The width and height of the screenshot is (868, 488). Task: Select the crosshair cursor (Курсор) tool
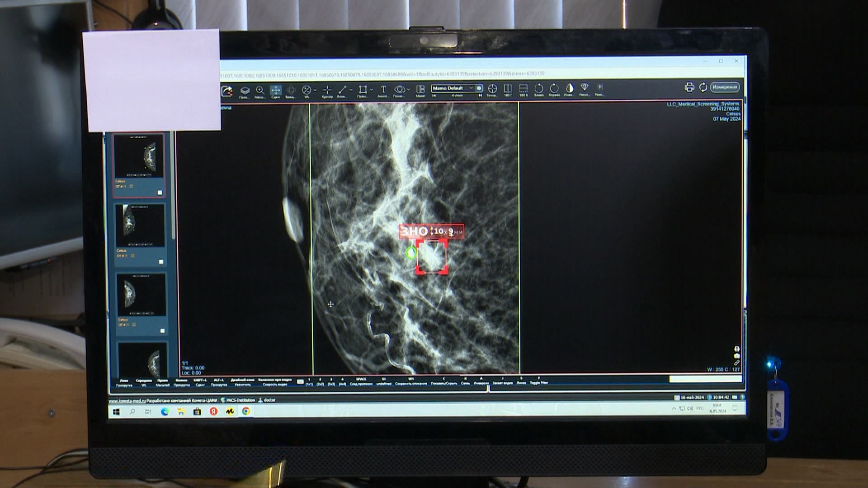(x=327, y=89)
